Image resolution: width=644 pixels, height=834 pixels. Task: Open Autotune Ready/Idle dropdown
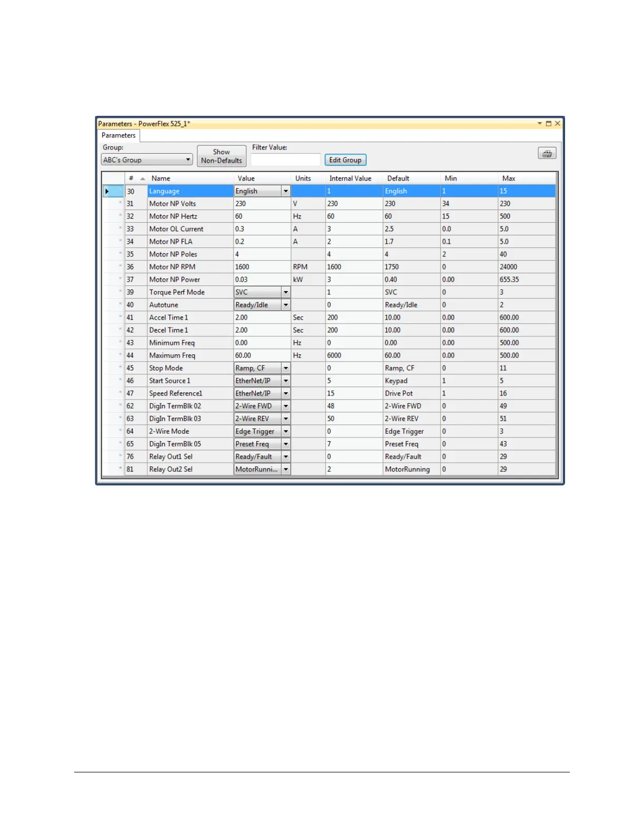[286, 305]
